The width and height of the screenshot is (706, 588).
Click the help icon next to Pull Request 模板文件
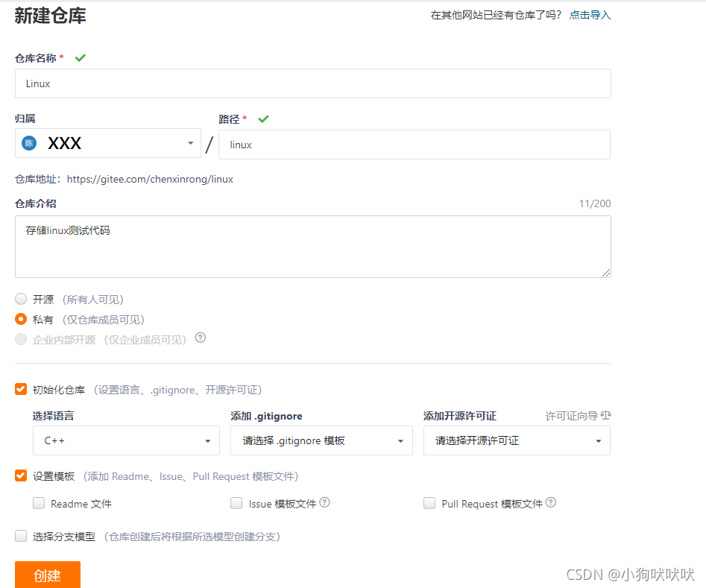coord(551,502)
